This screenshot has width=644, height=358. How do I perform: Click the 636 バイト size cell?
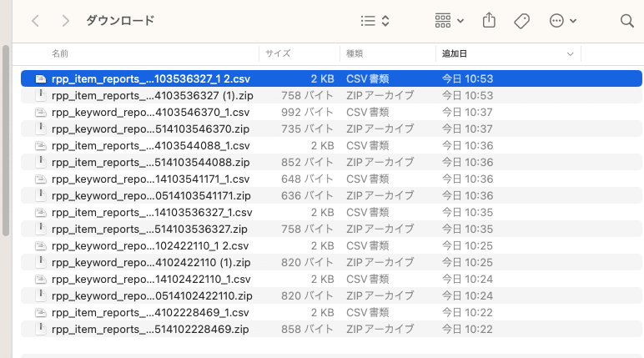(x=307, y=195)
